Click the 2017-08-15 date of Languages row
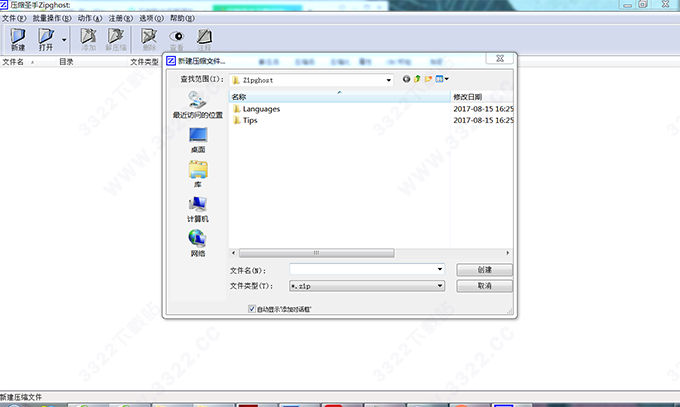Screen dimensions: 680x407 (x=483, y=109)
